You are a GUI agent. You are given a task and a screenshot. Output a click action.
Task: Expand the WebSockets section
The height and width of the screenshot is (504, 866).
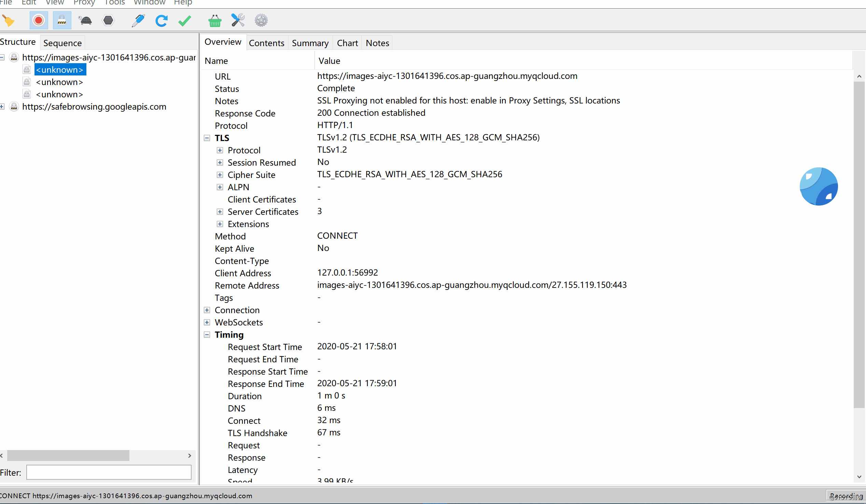207,322
